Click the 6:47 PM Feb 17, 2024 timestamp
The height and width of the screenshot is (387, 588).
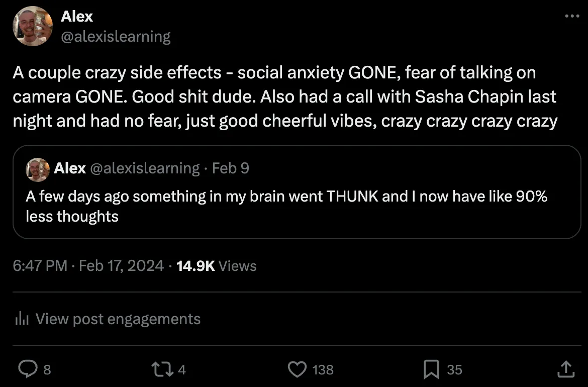pos(88,266)
